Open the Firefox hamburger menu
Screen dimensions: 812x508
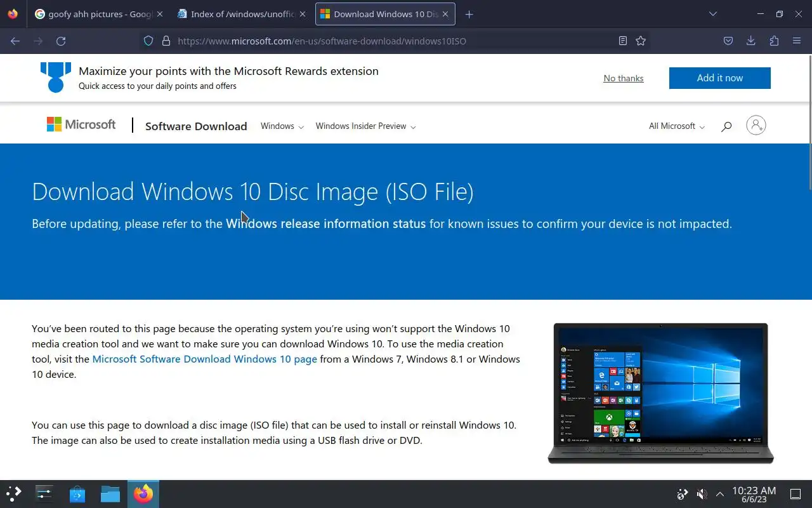coord(797,41)
